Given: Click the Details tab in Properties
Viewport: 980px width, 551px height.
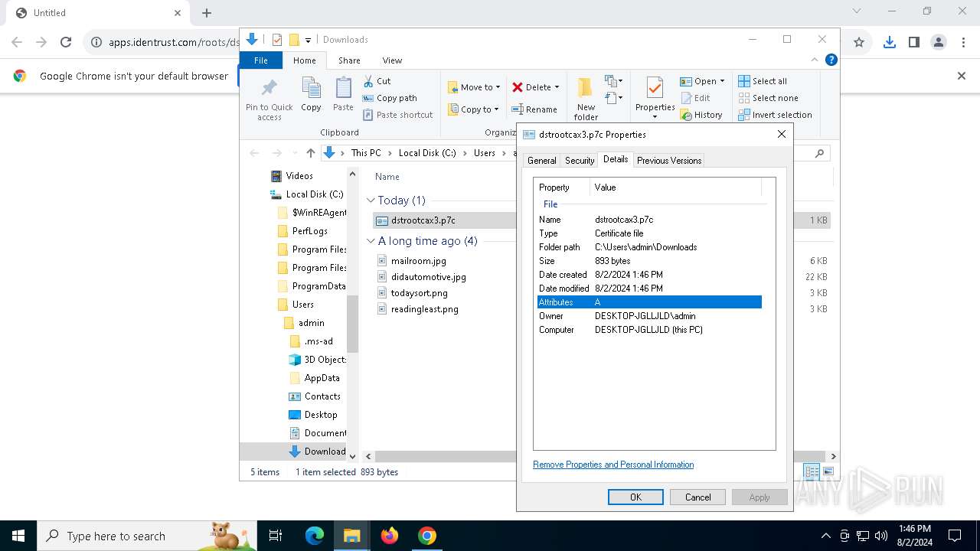Looking at the screenshot, I should coord(616,159).
